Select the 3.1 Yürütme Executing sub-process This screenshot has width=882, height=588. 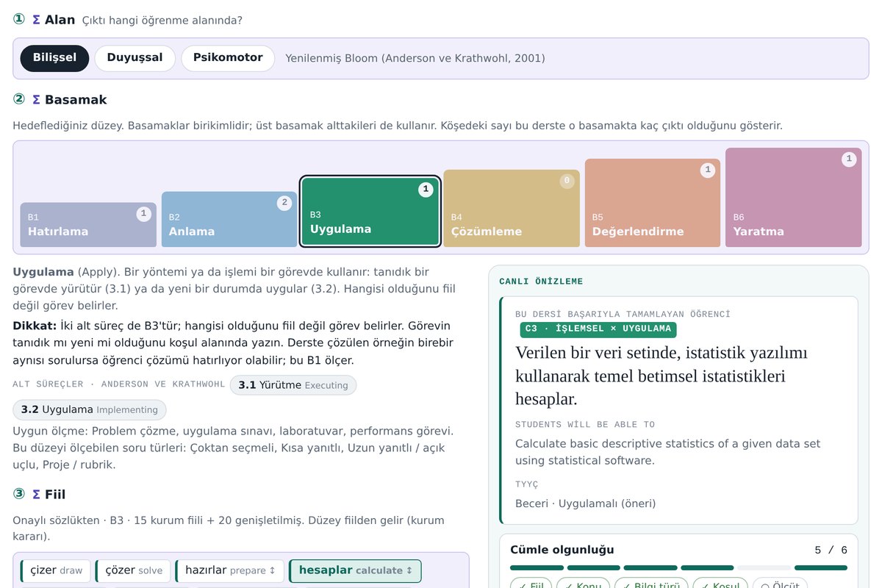293,385
